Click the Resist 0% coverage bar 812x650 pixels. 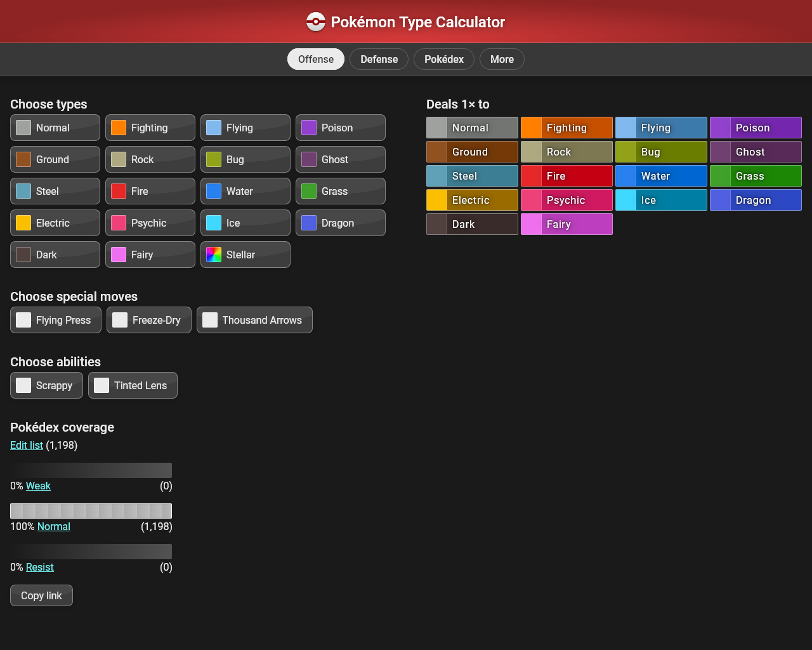tap(91, 552)
